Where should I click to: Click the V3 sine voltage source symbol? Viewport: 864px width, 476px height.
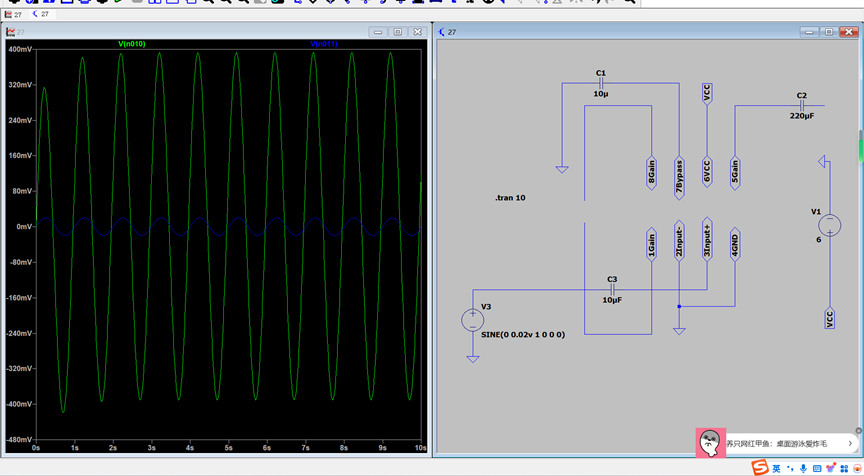point(472,320)
